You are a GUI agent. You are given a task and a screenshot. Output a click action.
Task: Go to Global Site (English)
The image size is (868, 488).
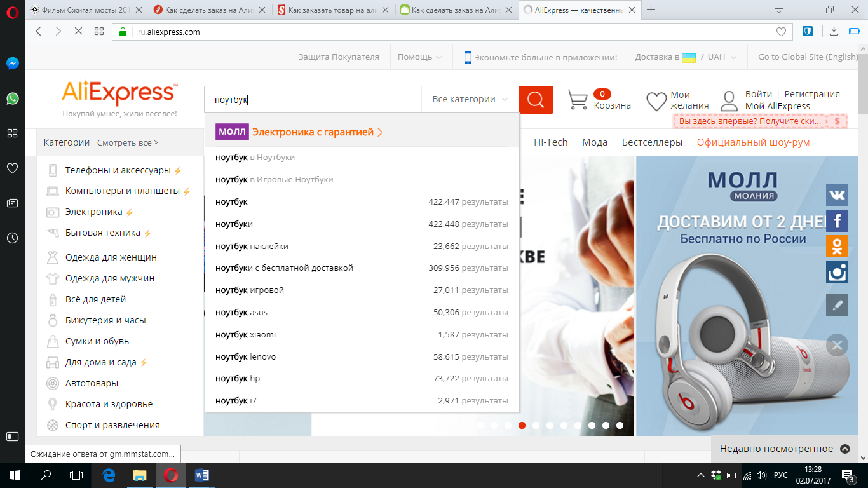coord(808,57)
